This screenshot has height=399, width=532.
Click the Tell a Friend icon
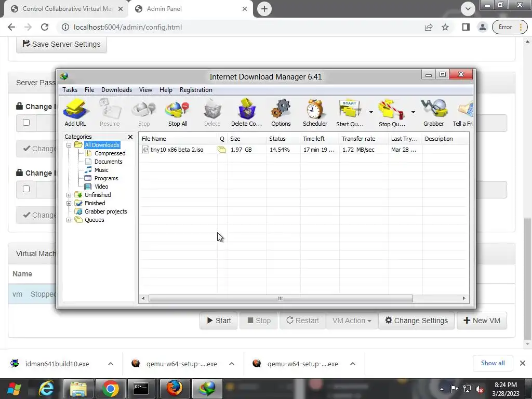click(x=463, y=113)
